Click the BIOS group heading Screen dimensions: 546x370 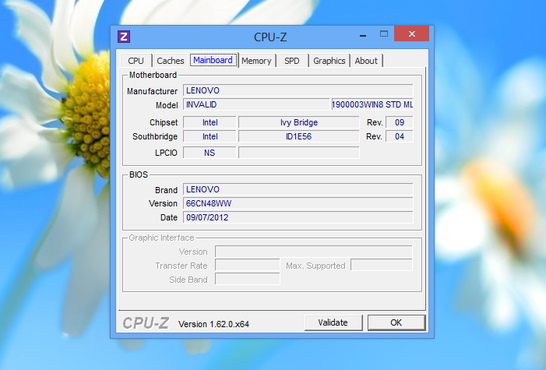tap(139, 175)
